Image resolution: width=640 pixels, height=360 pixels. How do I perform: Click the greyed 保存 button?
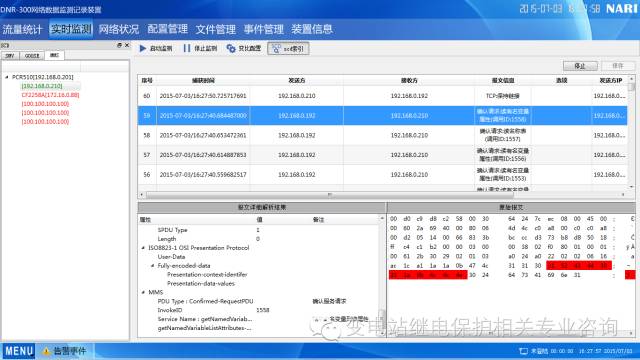[x=618, y=66]
